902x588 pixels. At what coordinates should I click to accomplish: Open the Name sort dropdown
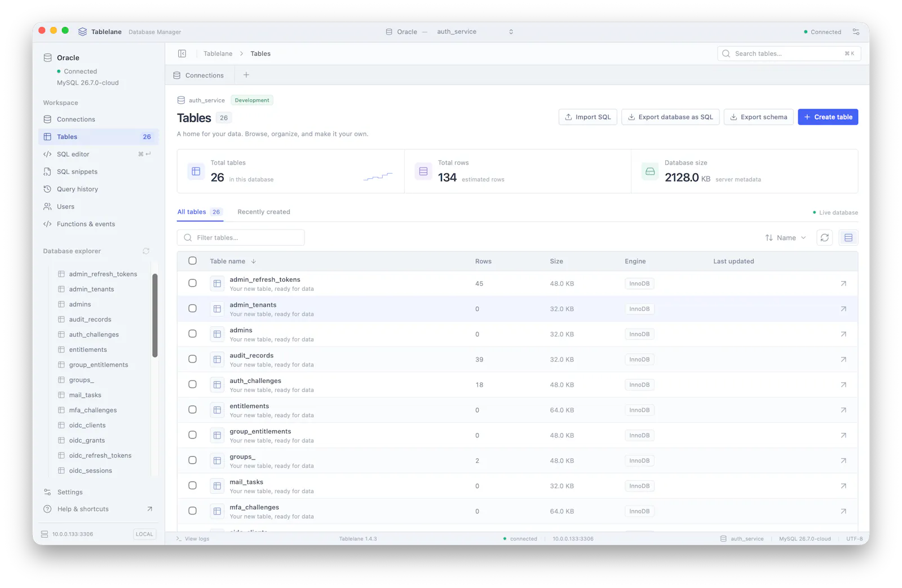(785, 238)
